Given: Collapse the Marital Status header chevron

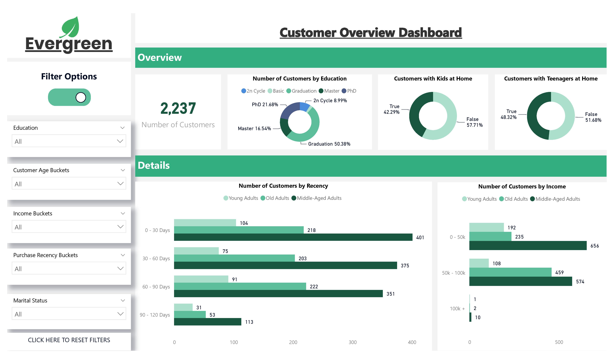Looking at the screenshot, I should pos(123,300).
